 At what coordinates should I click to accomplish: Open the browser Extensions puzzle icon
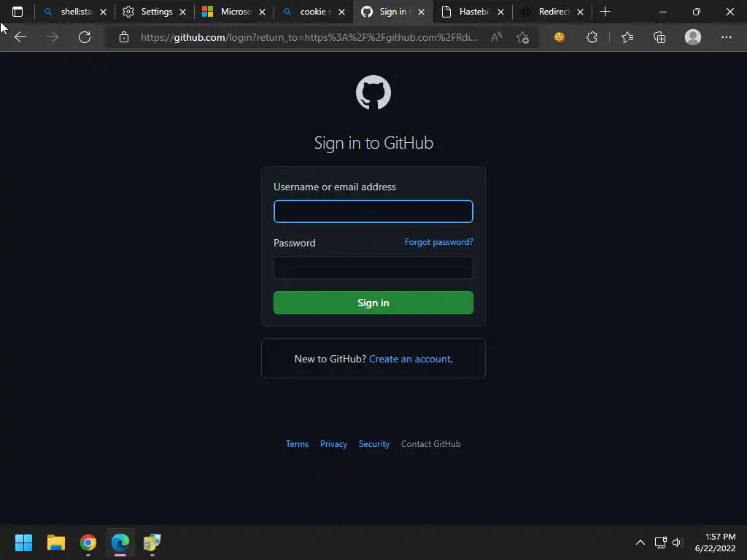click(592, 37)
